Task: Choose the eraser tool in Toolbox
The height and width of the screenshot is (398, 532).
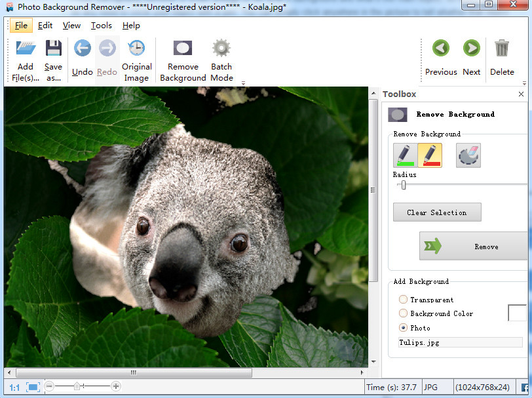Action: pos(468,155)
